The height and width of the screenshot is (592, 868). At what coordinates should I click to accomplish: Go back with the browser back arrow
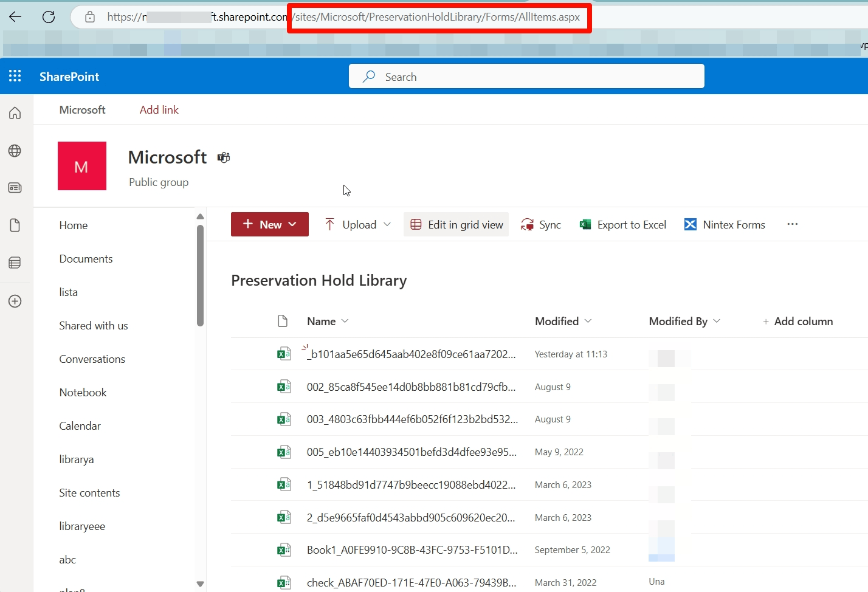pos(15,17)
